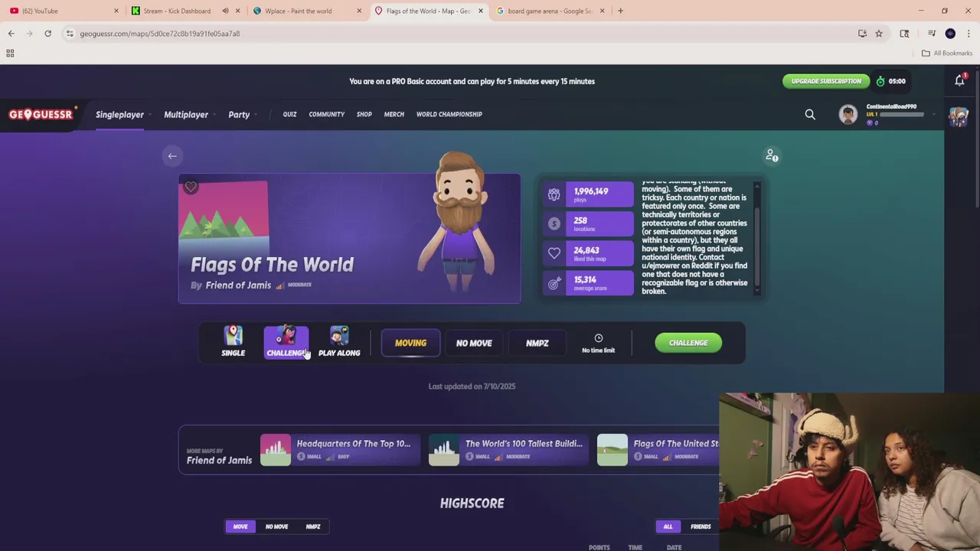This screenshot has height=551, width=980.
Task: Select the Play Along game mode
Action: pyautogui.click(x=339, y=342)
